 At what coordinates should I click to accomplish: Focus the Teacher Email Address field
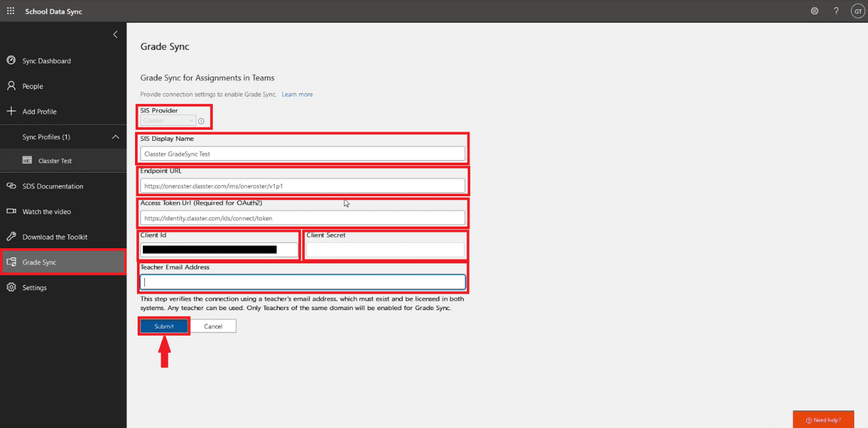click(x=303, y=282)
